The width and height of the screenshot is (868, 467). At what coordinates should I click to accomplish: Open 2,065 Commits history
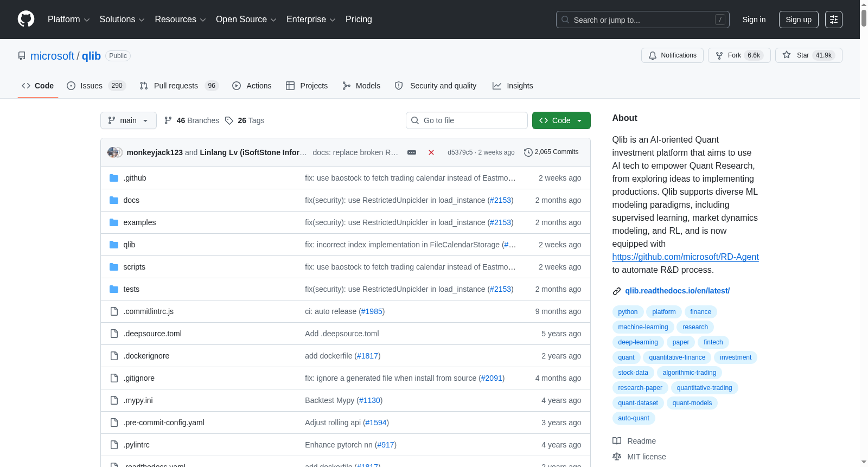pyautogui.click(x=551, y=152)
